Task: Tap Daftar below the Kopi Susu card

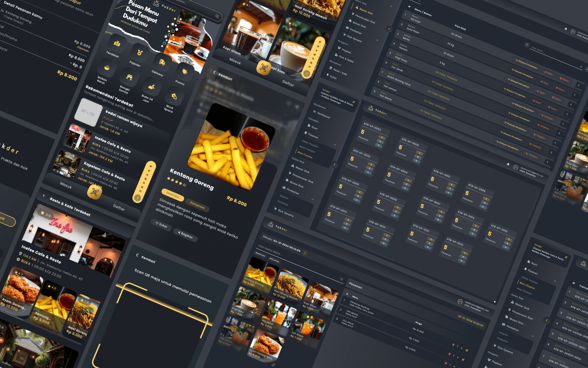Action: point(288,83)
